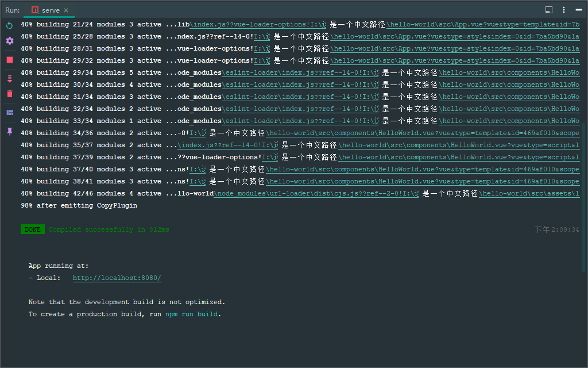The image size is (588, 368).
Task: Open url-loader cjs.js link on 42/46 line
Action: point(316,193)
